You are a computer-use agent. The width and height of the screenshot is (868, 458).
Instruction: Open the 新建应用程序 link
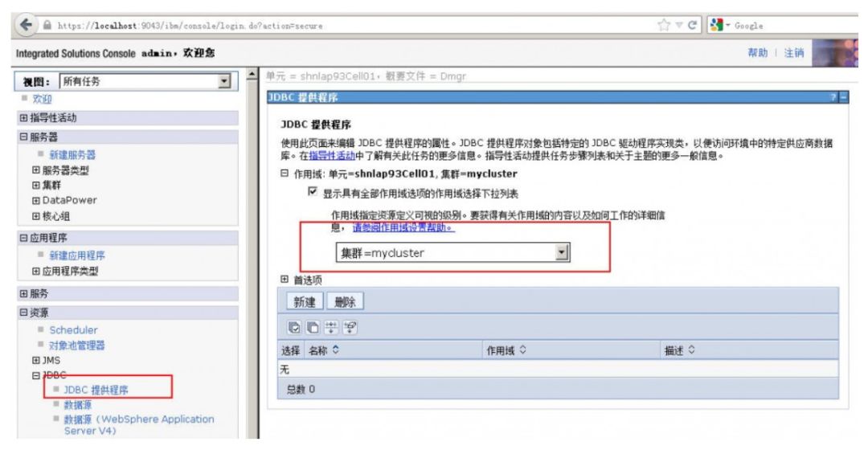point(77,256)
